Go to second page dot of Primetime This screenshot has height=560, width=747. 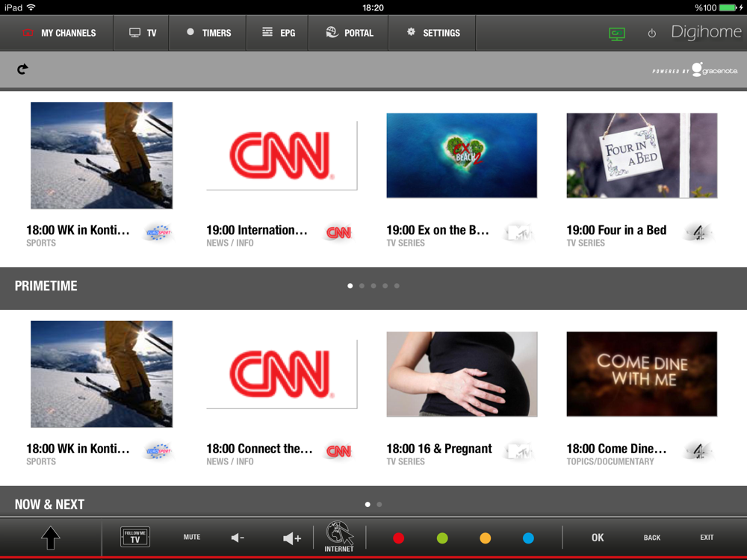coord(362,286)
